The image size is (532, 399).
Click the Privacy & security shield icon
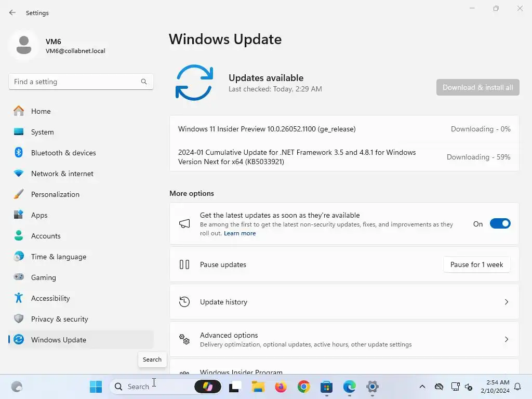click(19, 318)
